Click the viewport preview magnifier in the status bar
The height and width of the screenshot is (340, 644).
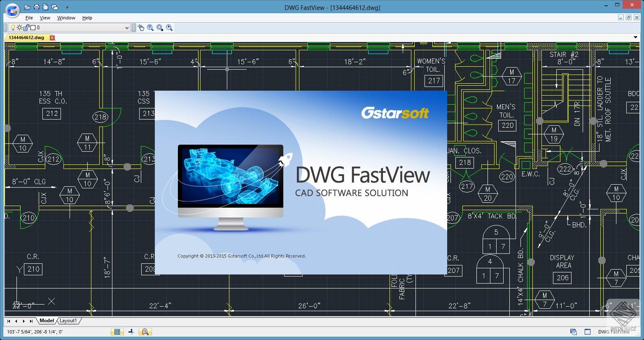click(145, 332)
